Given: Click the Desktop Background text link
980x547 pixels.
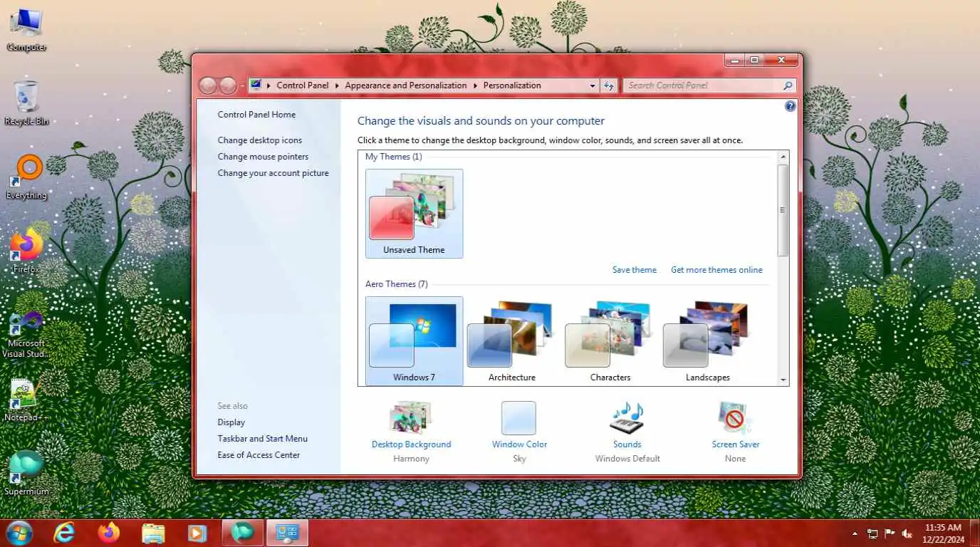Looking at the screenshot, I should [x=411, y=444].
